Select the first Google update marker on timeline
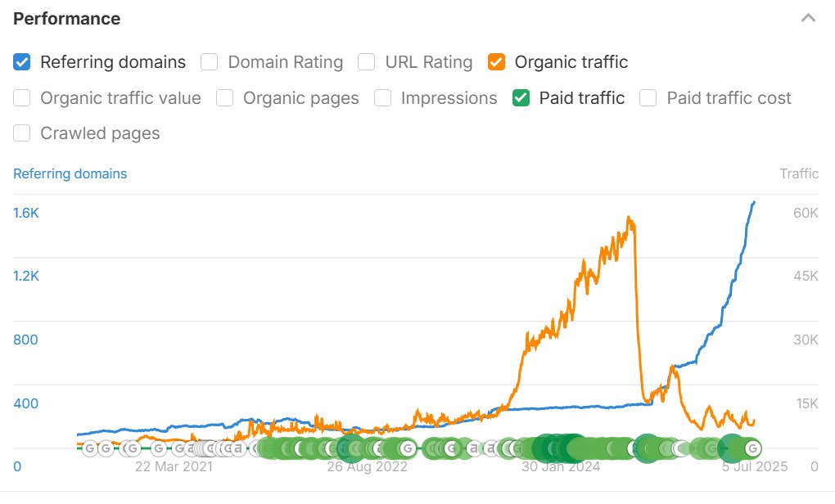This screenshot has width=835, height=504. (90, 448)
